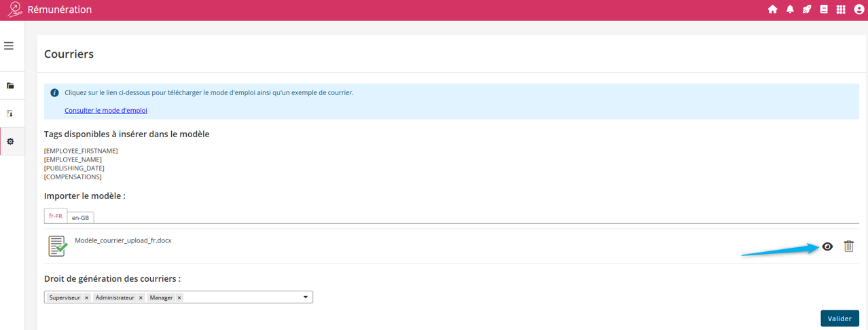Expand the rights dropdown arrow
This screenshot has height=330, width=868.
pyautogui.click(x=306, y=297)
